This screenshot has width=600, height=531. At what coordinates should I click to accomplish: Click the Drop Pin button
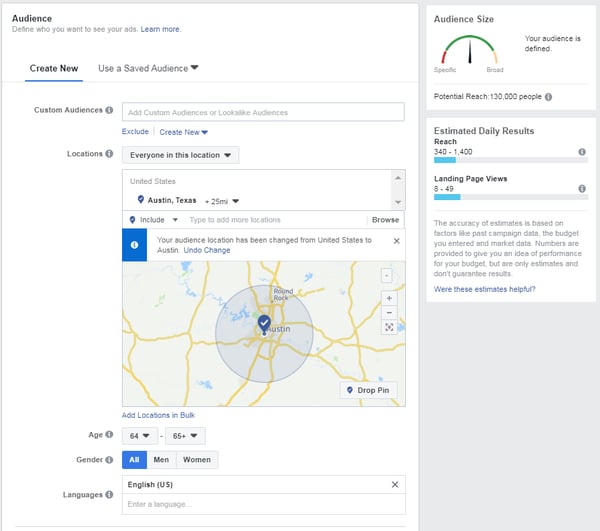(368, 391)
